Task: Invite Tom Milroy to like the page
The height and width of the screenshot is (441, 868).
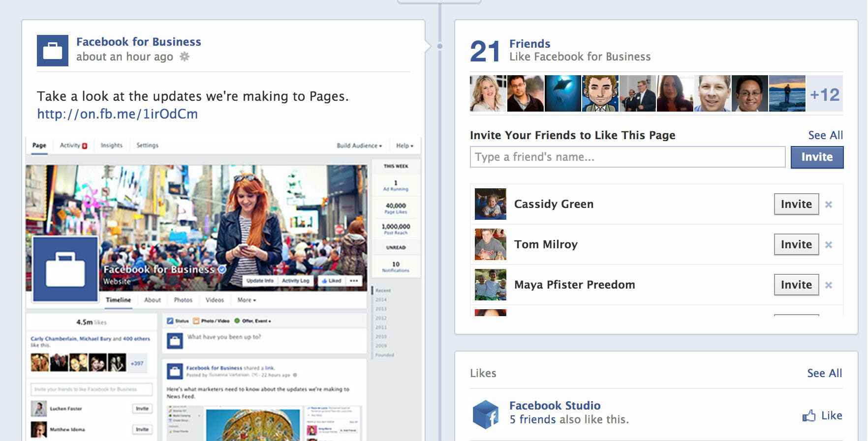Action: coord(796,244)
